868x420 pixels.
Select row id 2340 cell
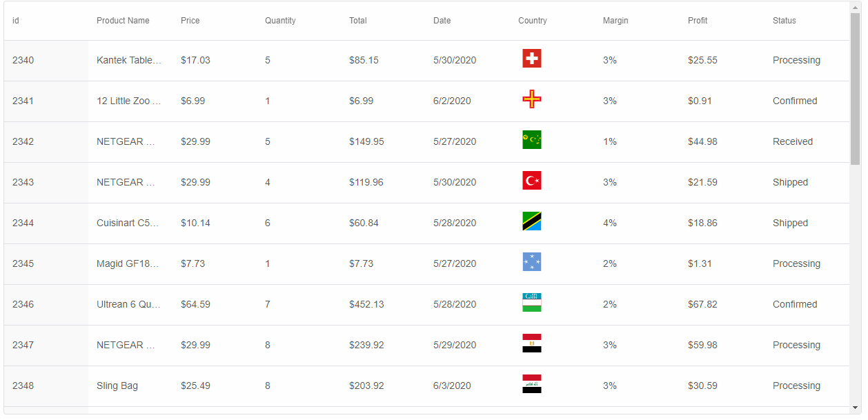[x=23, y=61]
